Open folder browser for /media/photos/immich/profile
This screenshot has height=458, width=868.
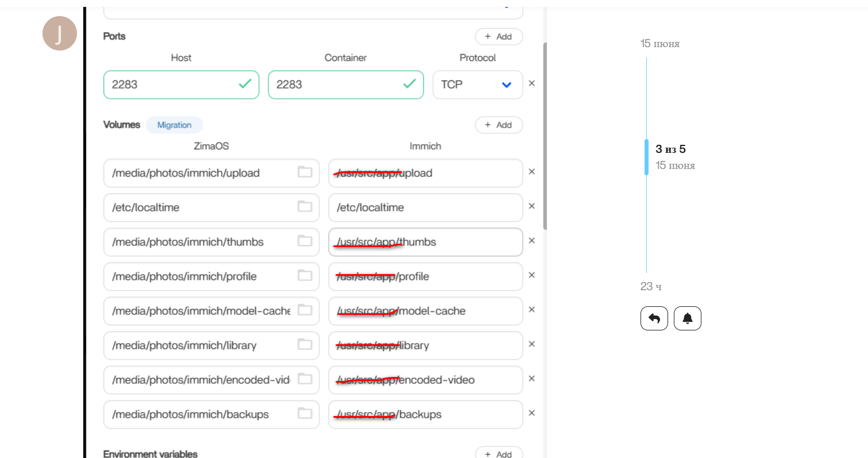(304, 275)
